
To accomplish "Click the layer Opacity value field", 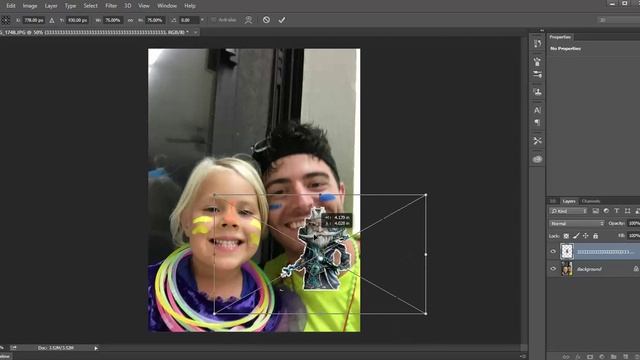I will click(x=634, y=224).
